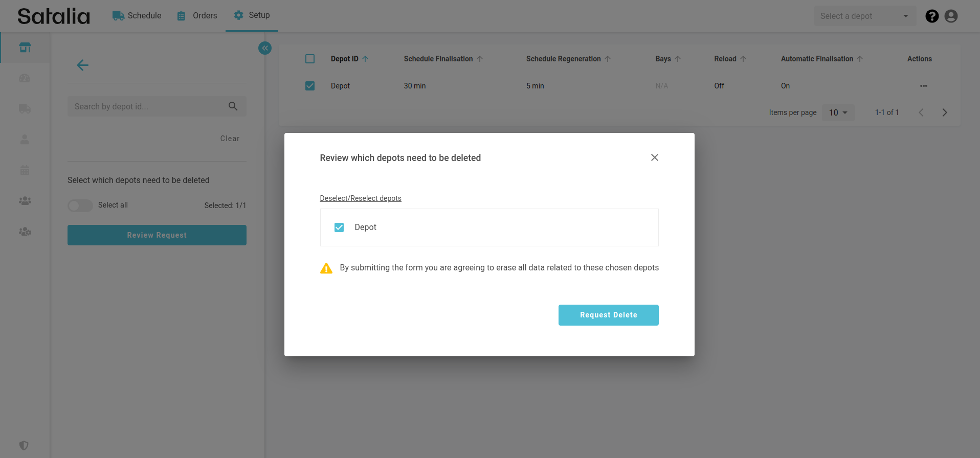
Task: Open the three-dot actions menu for Depot
Action: point(923,86)
